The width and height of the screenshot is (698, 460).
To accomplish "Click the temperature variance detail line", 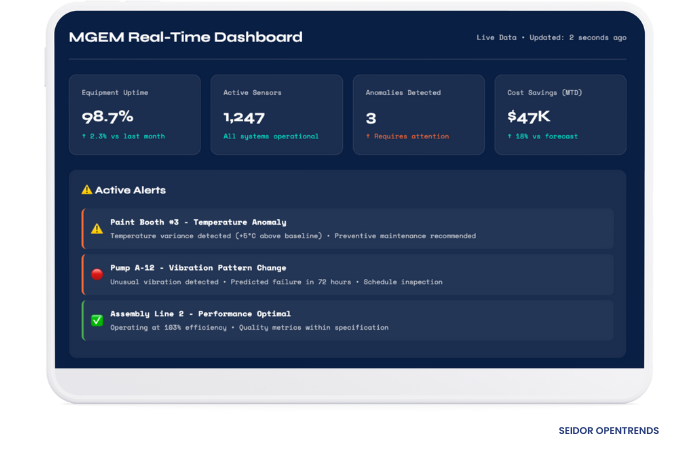I will 293,236.
